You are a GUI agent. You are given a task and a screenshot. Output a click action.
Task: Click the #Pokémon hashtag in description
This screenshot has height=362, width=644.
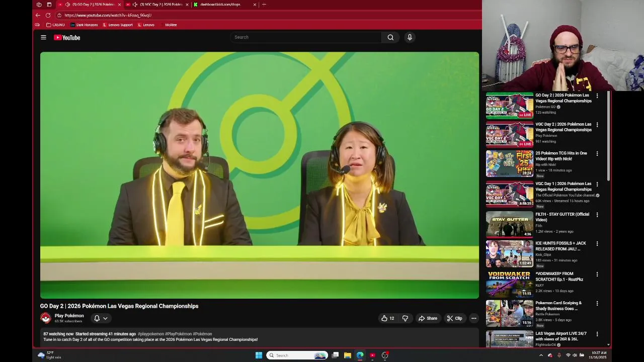tap(202, 334)
